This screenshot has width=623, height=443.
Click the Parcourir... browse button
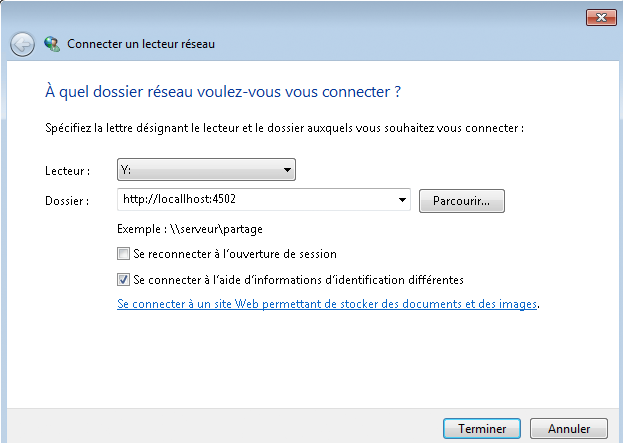[462, 201]
